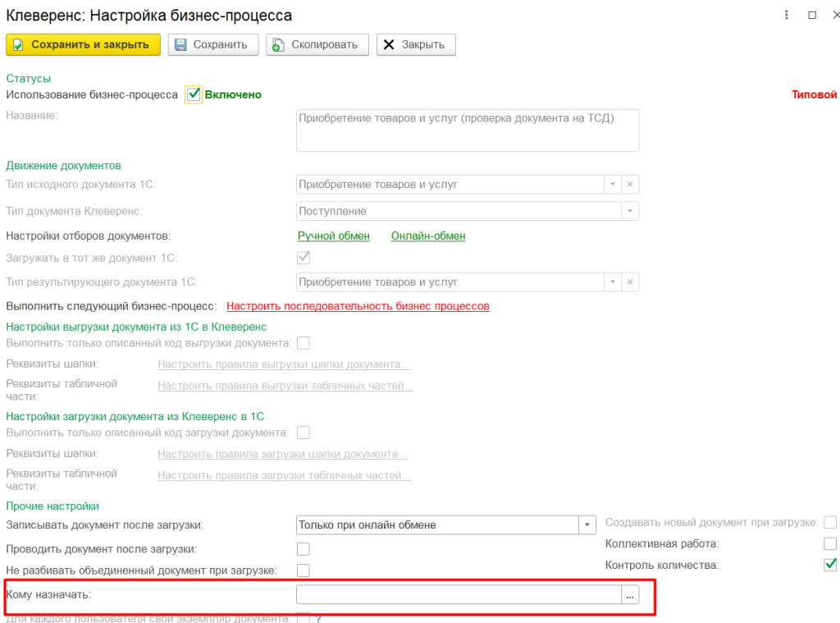Clear the Тип исходного документа field via × icon
This screenshot has height=623, width=840.
pos(630,184)
